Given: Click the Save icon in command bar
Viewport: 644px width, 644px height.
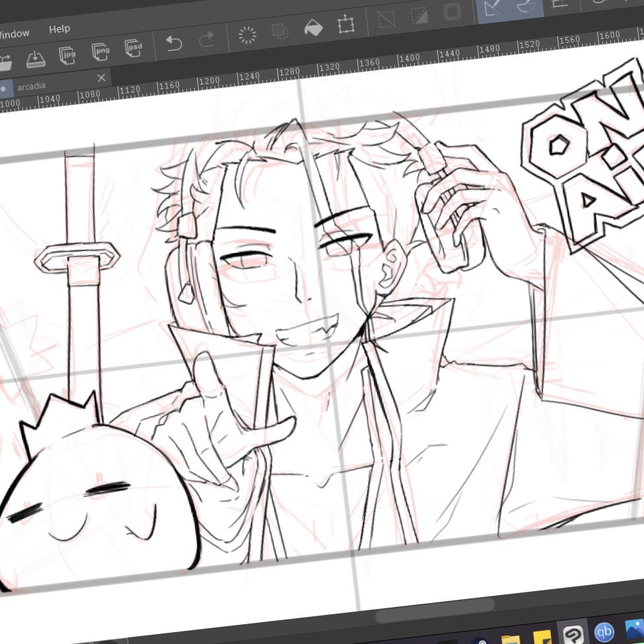Looking at the screenshot, I should point(35,59).
